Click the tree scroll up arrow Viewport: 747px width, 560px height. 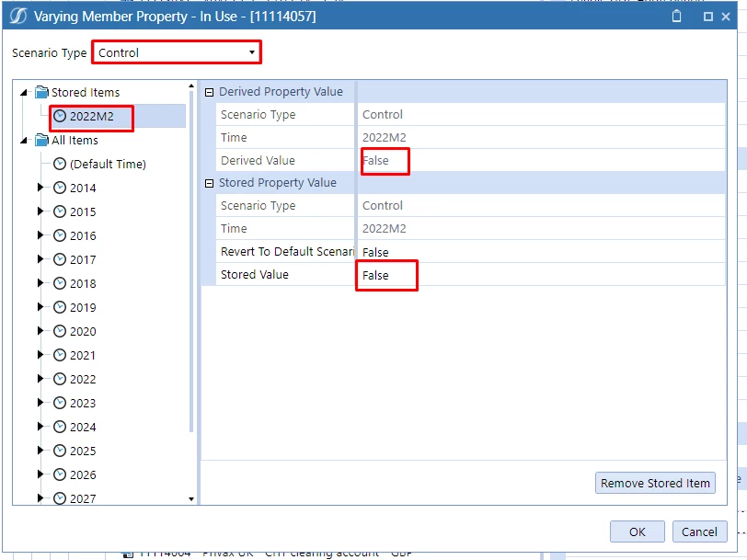click(x=191, y=86)
